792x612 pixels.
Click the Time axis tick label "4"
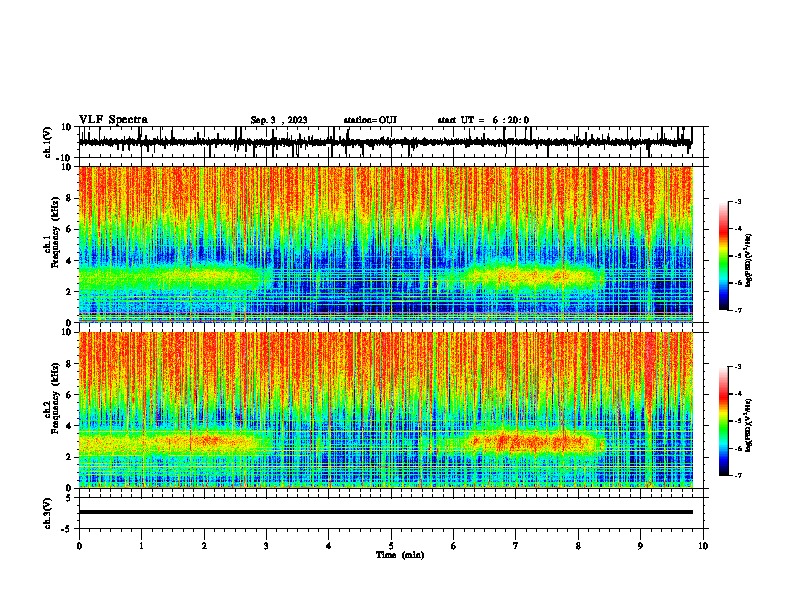329,546
